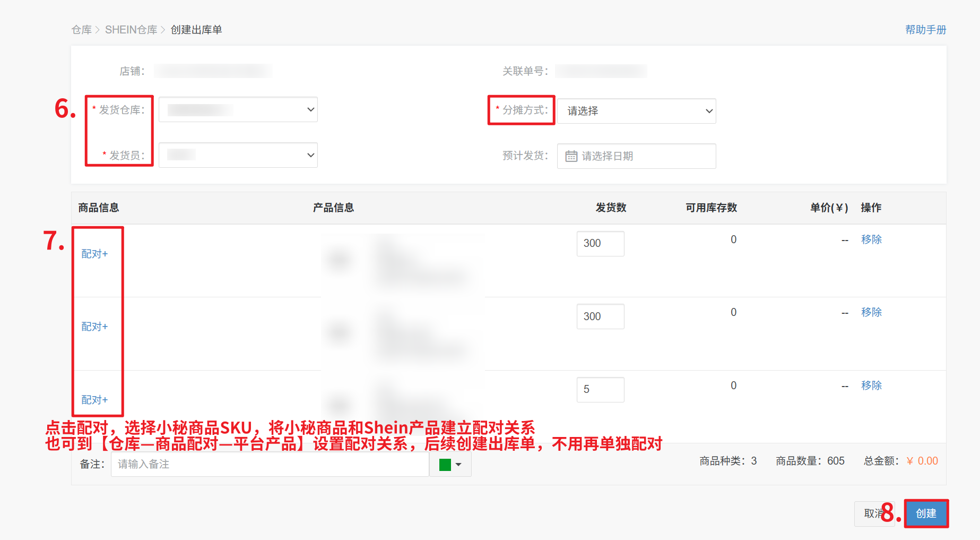Click the blue 创建 button
The height and width of the screenshot is (540, 980).
[x=926, y=513]
